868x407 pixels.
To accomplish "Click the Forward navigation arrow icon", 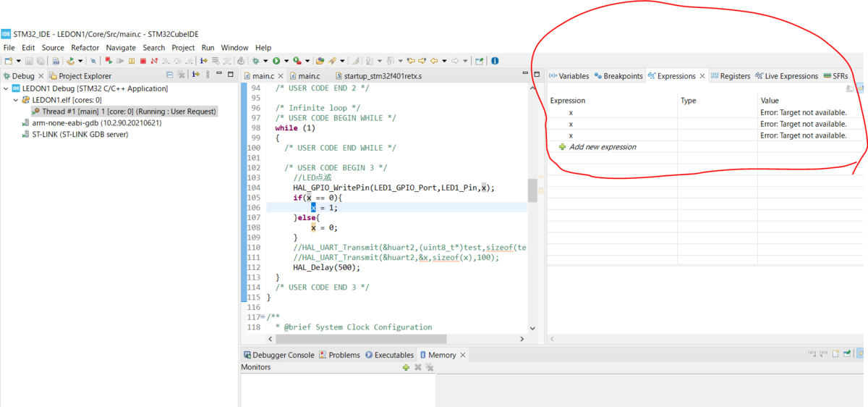I will coord(455,62).
